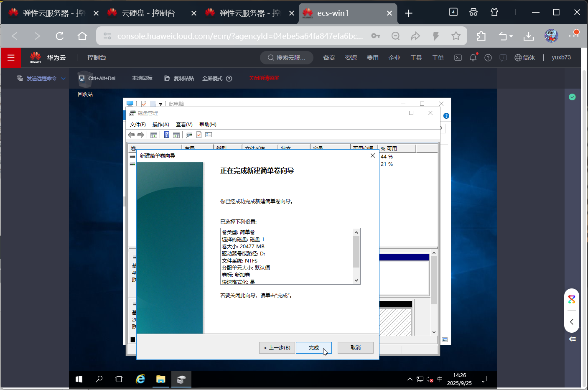Open the 备案 header link

[329, 58]
